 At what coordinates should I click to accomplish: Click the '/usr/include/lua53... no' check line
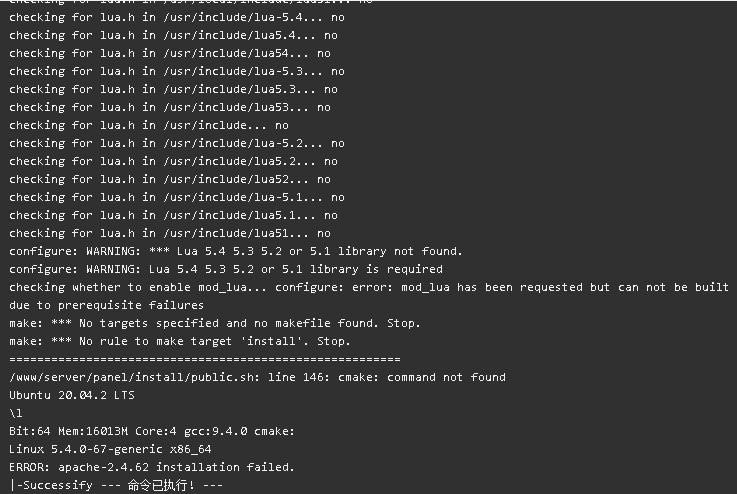click(170, 108)
